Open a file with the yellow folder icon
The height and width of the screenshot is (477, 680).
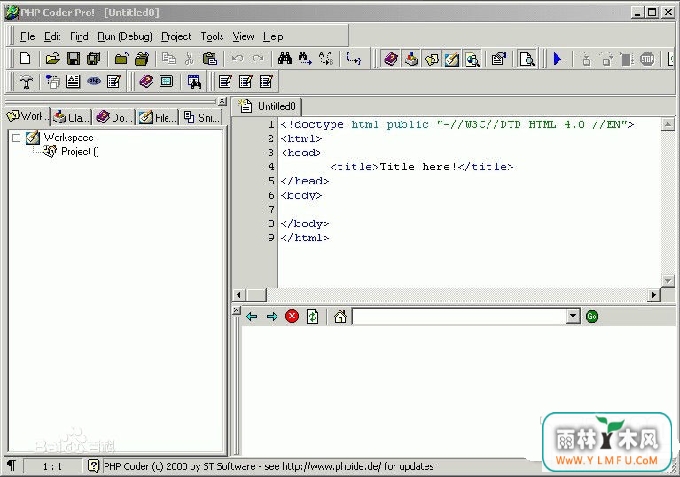pyautogui.click(x=52, y=58)
